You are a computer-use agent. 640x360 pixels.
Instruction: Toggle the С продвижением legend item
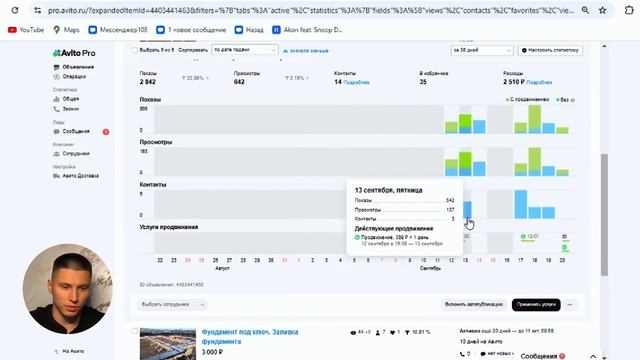point(527,100)
